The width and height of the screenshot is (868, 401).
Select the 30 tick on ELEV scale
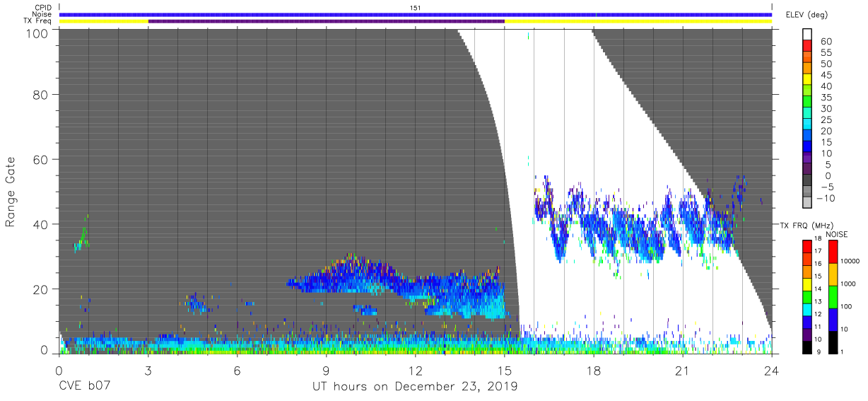825,108
